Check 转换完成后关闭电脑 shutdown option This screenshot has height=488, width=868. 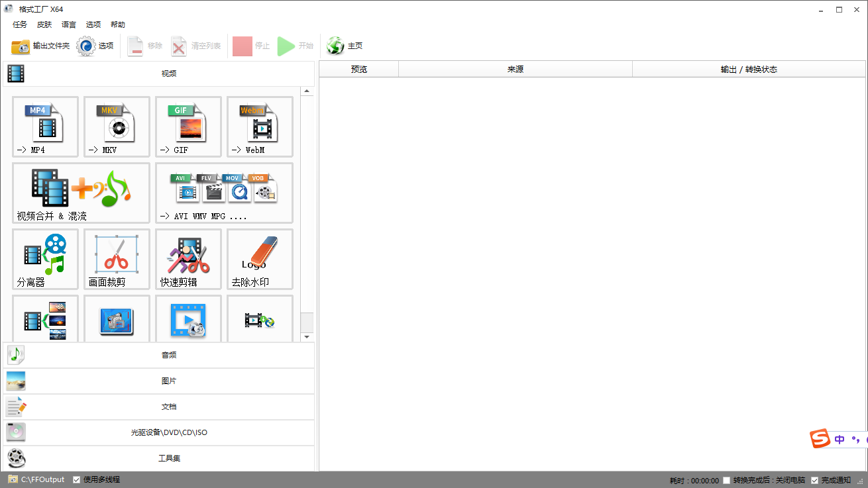(x=727, y=479)
